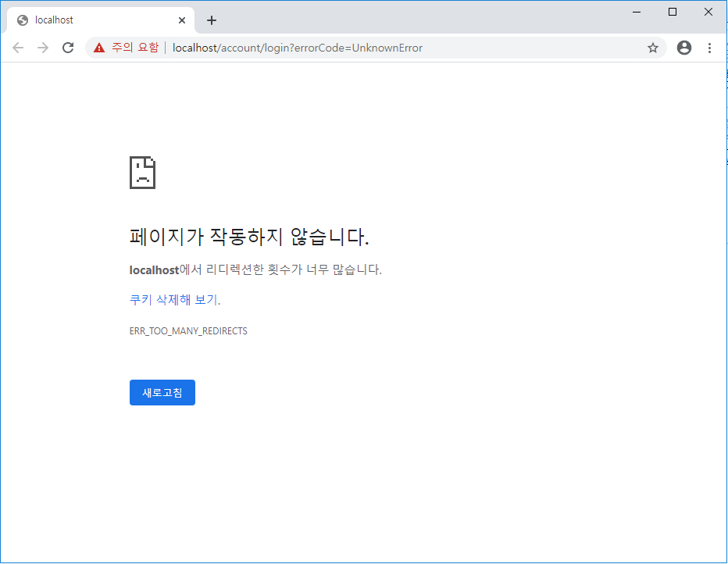
Task: Click the 페이지가 작동하지 않습니다 heading
Action: [249, 237]
